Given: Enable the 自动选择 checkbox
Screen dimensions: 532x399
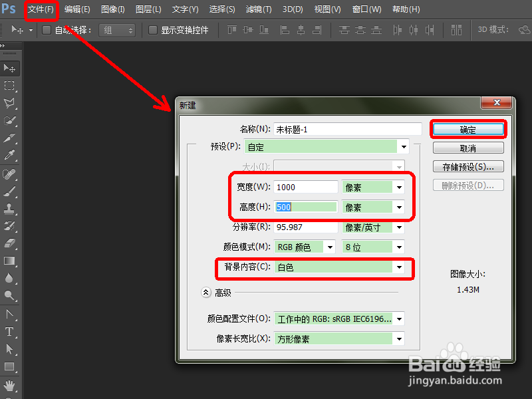Looking at the screenshot, I should [x=47, y=30].
